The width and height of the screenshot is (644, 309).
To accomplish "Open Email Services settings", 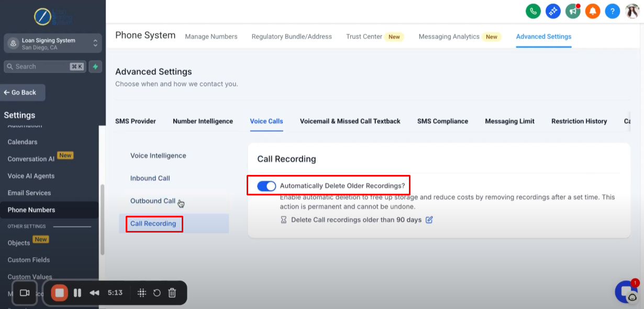I will pos(29,193).
